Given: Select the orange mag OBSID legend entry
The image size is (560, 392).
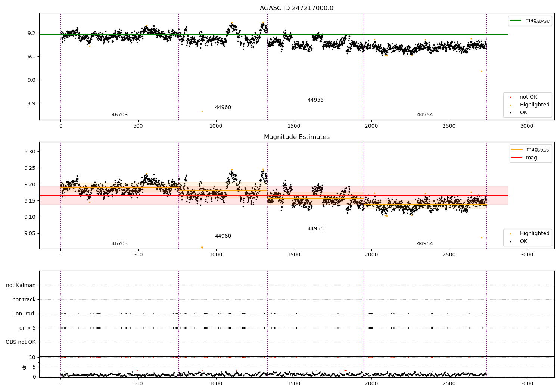Looking at the screenshot, I should pyautogui.click(x=531, y=149).
